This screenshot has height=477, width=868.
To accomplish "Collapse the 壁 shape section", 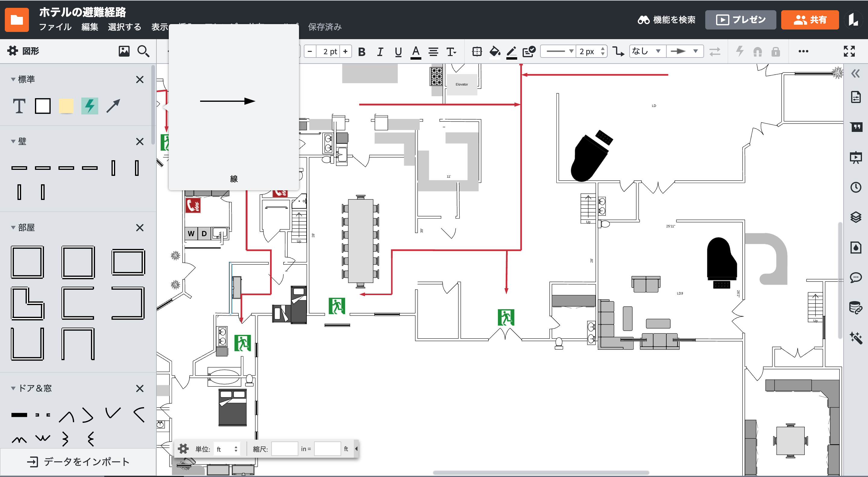I will [13, 141].
